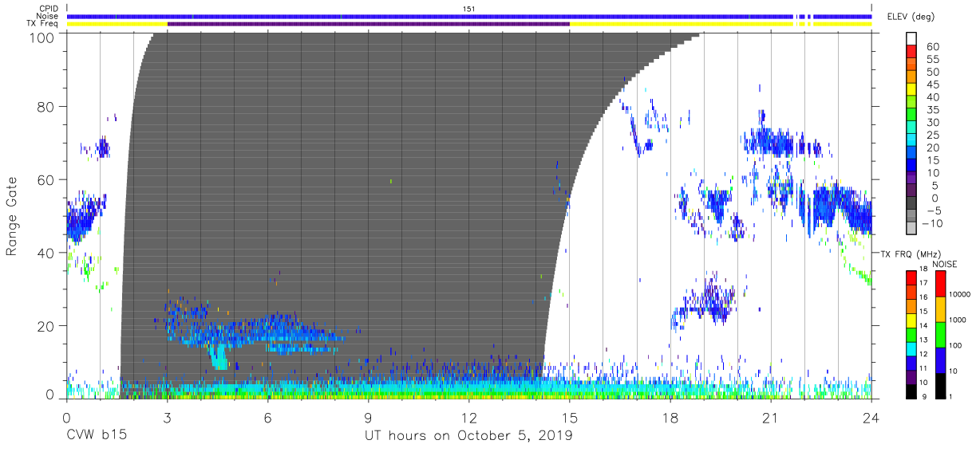Click the '24' tick on the UT hours axis
Screen dimensions: 980x452
[x=871, y=417]
